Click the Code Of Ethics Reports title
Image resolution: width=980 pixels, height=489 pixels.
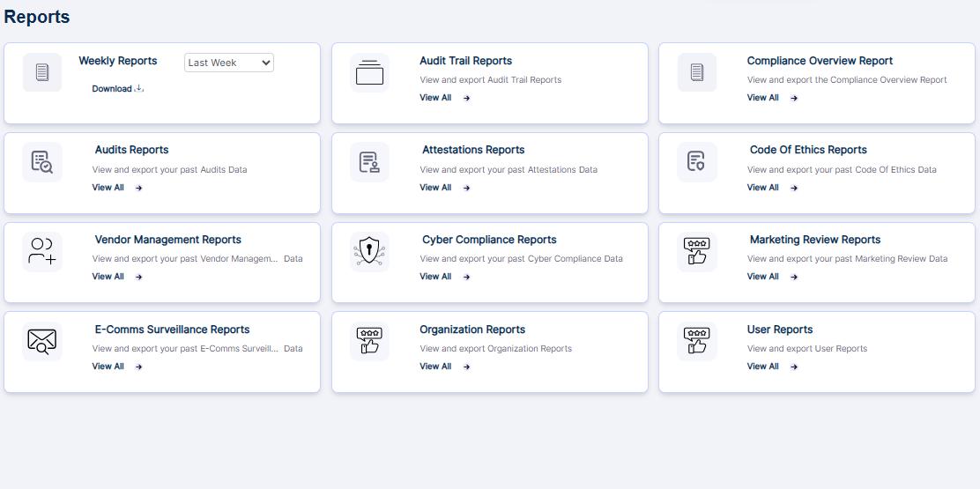click(x=808, y=150)
